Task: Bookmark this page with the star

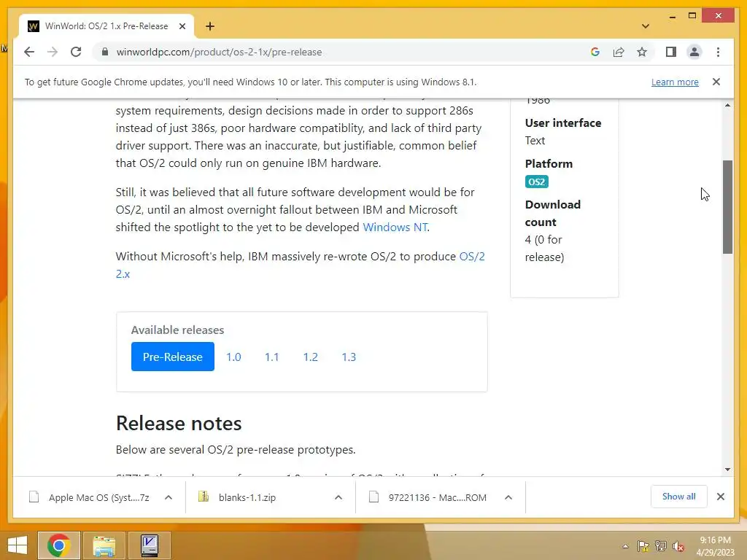Action: tap(642, 52)
